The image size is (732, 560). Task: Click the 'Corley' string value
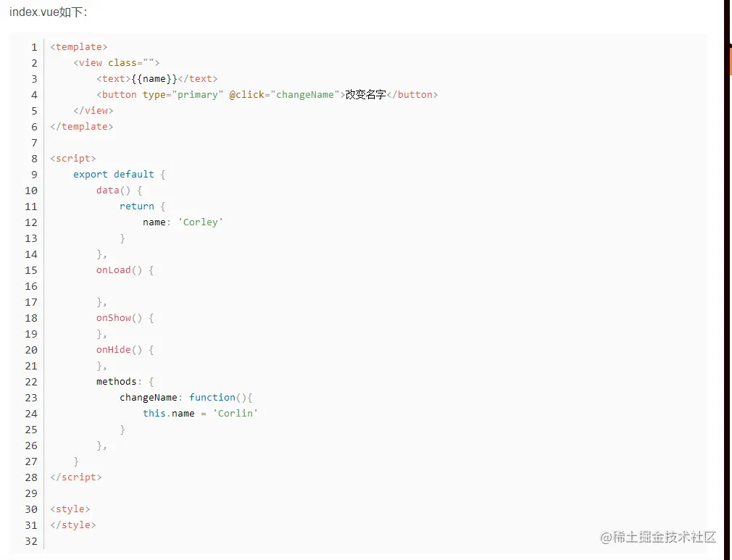click(201, 222)
